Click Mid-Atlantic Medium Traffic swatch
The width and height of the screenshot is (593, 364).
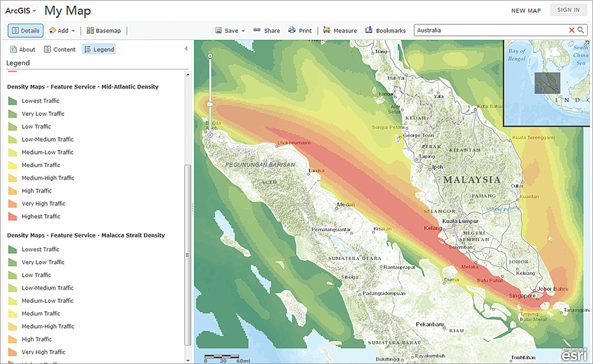tap(13, 165)
